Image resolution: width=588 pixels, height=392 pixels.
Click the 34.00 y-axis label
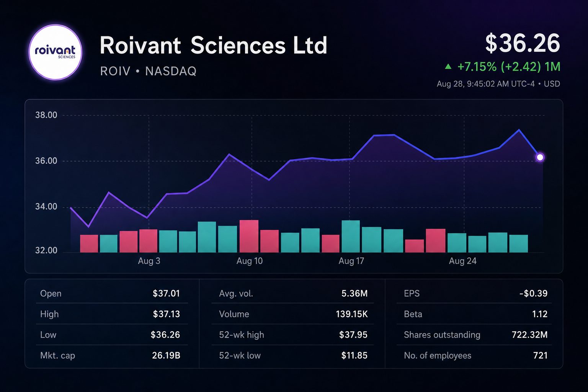(46, 207)
